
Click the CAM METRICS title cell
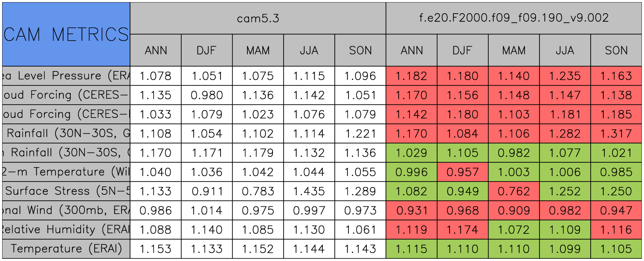click(66, 34)
